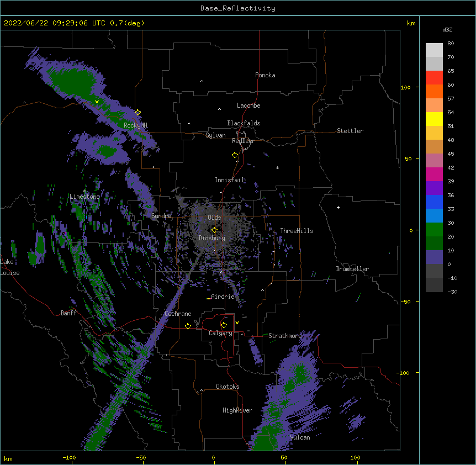Image resolution: width=476 pixels, height=465 pixels.
Task: Select the Sundre label
Action: point(161,216)
